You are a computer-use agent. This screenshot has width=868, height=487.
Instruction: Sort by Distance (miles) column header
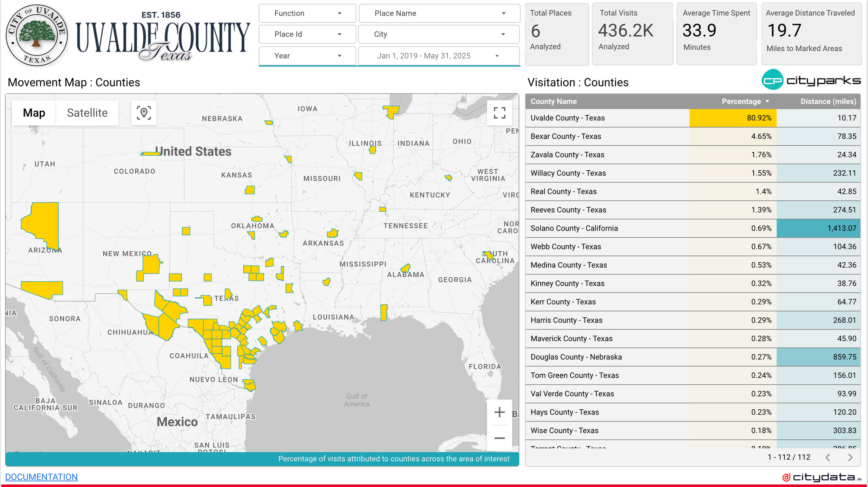[x=828, y=101]
